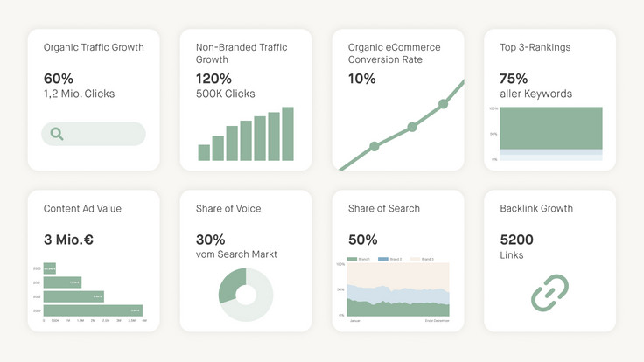Click the 5200 Links value
The width and height of the screenshot is (644, 362).
[x=516, y=240]
